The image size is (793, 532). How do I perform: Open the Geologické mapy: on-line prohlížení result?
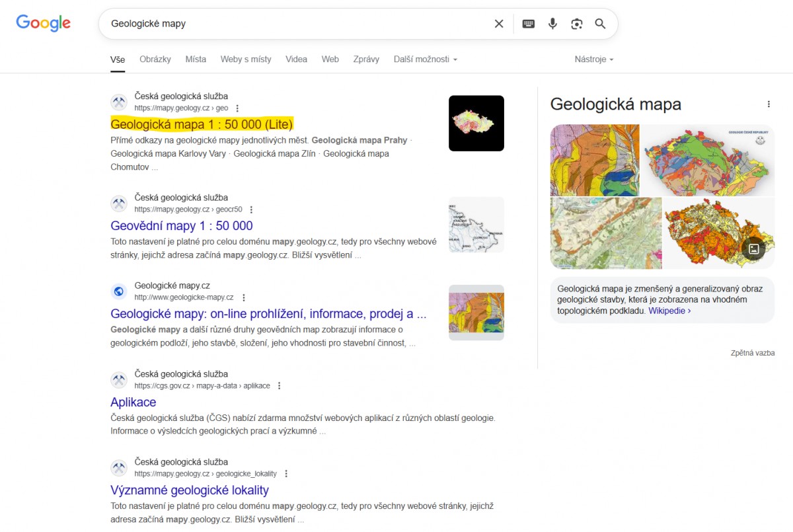(x=268, y=314)
